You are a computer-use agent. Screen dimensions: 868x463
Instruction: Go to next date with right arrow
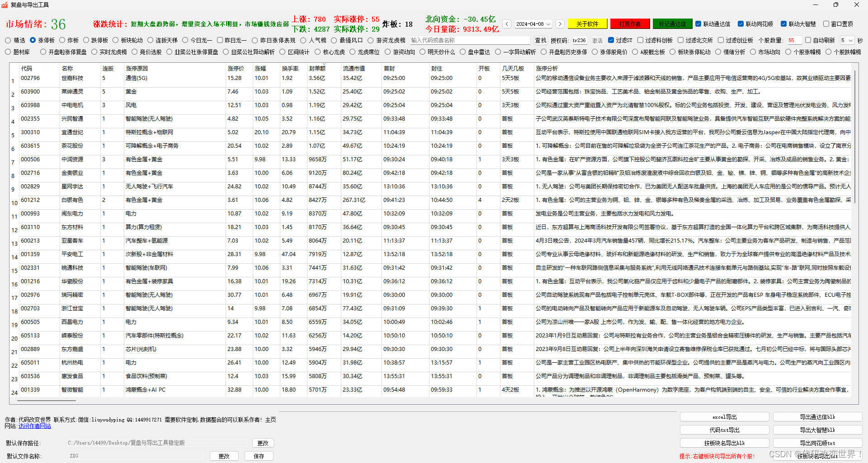pos(560,24)
